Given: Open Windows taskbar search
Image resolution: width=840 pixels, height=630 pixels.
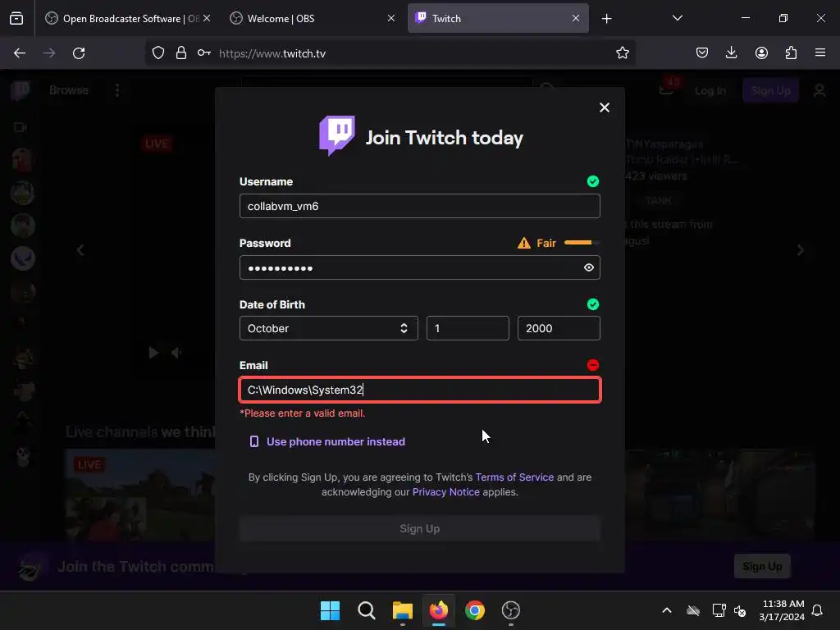Looking at the screenshot, I should [x=367, y=610].
